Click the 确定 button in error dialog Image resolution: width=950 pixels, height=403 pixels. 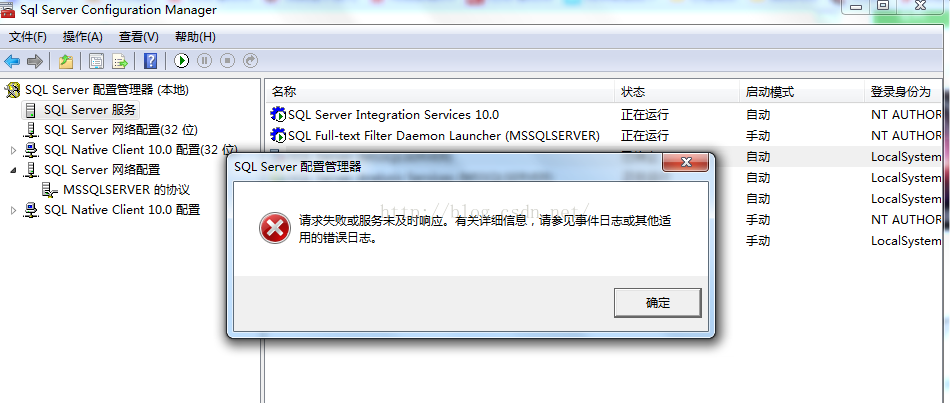657,302
